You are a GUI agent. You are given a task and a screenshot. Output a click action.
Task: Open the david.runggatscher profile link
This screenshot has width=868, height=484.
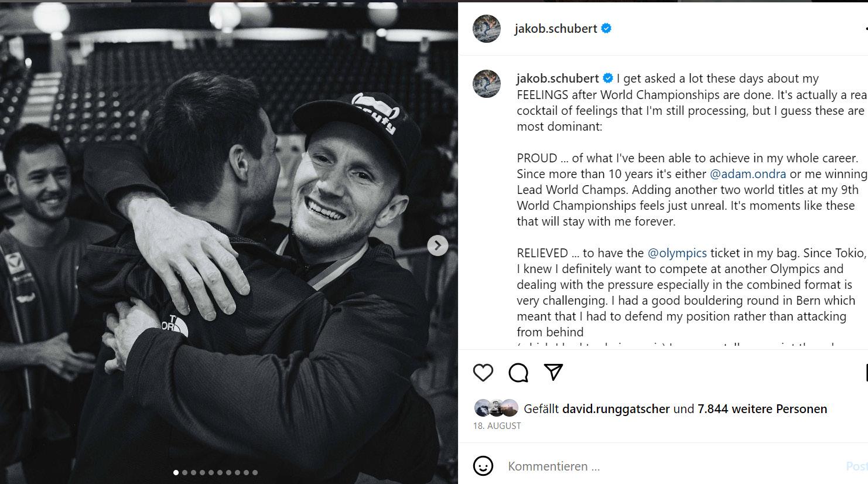616,409
